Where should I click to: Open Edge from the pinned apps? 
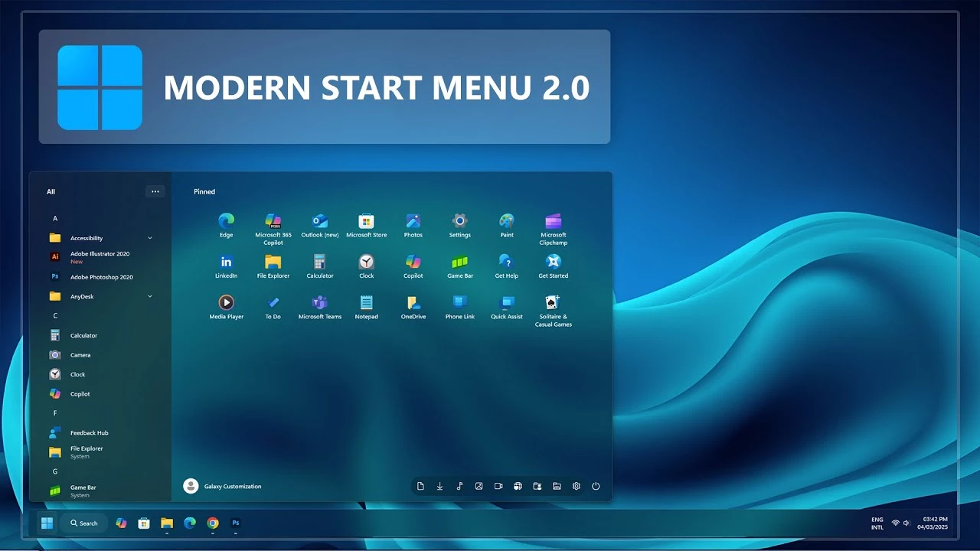point(226,226)
